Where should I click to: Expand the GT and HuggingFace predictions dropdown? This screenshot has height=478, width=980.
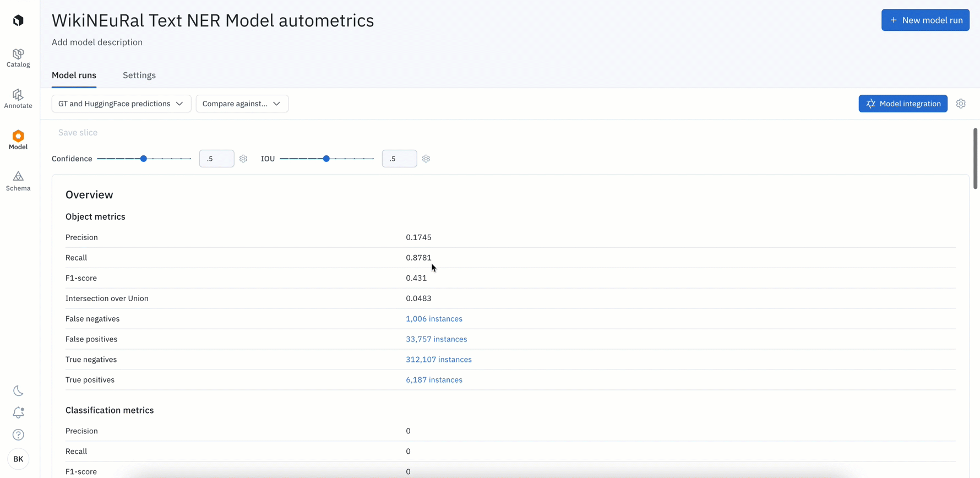click(121, 104)
